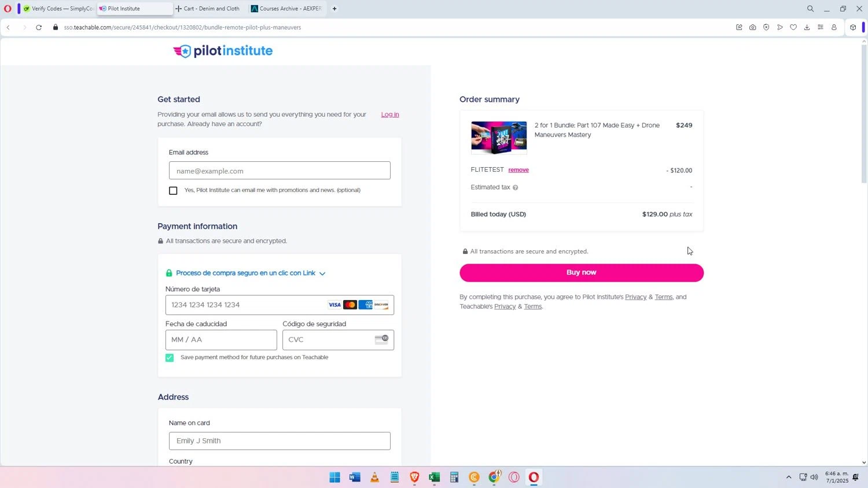This screenshot has width=868, height=488.
Task: Open the tab search magnifier
Action: tap(810, 9)
